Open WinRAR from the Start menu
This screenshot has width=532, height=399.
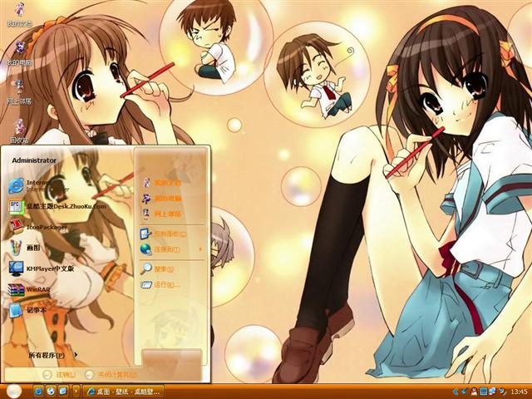[29, 290]
